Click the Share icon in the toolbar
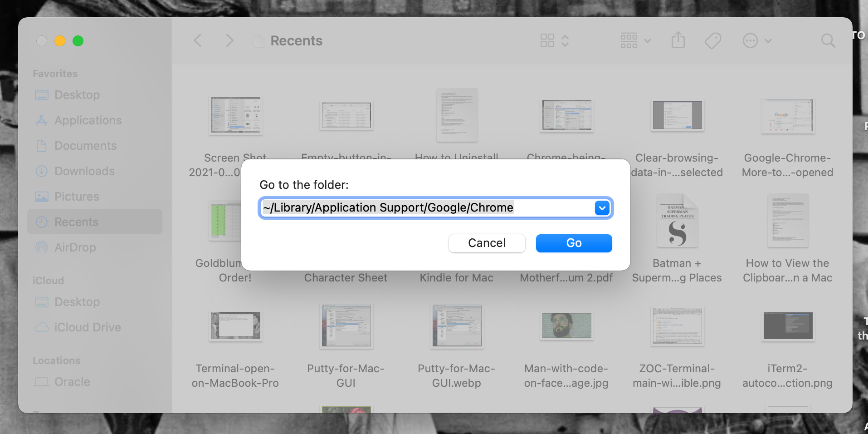 click(678, 40)
